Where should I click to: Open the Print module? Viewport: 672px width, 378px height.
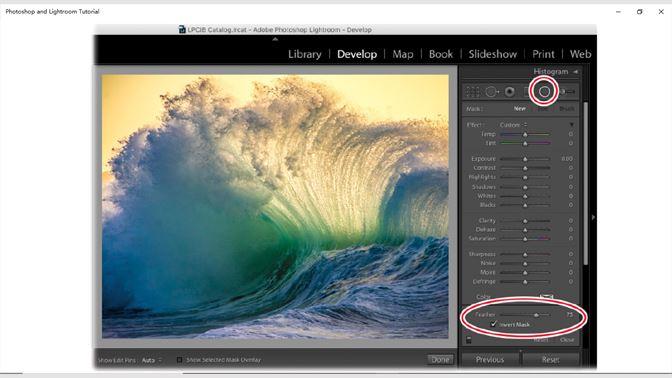point(543,54)
